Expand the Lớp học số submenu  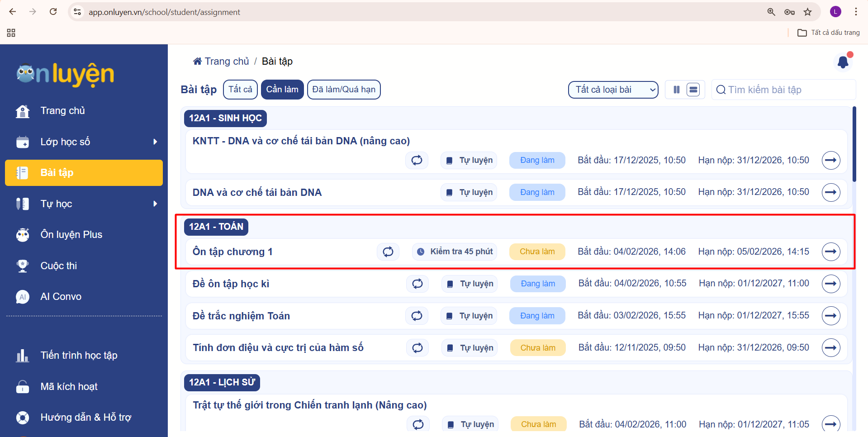click(x=155, y=142)
